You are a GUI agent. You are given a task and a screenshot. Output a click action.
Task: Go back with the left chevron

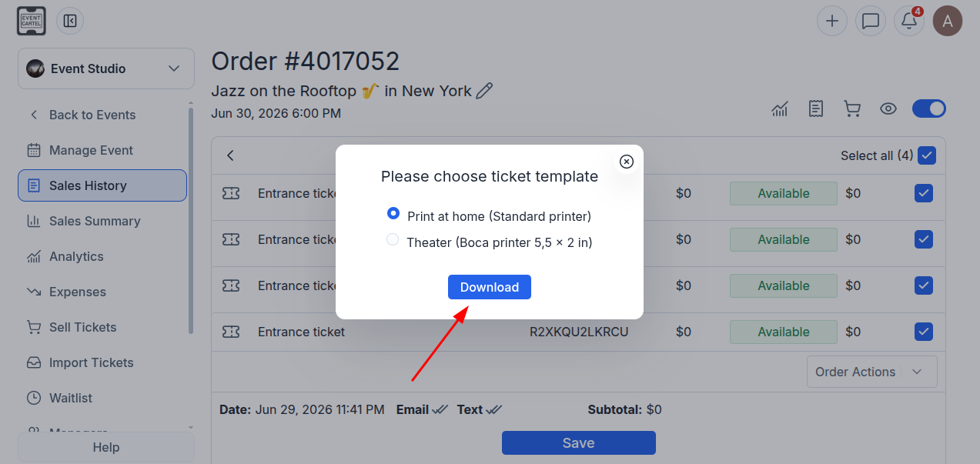click(230, 155)
